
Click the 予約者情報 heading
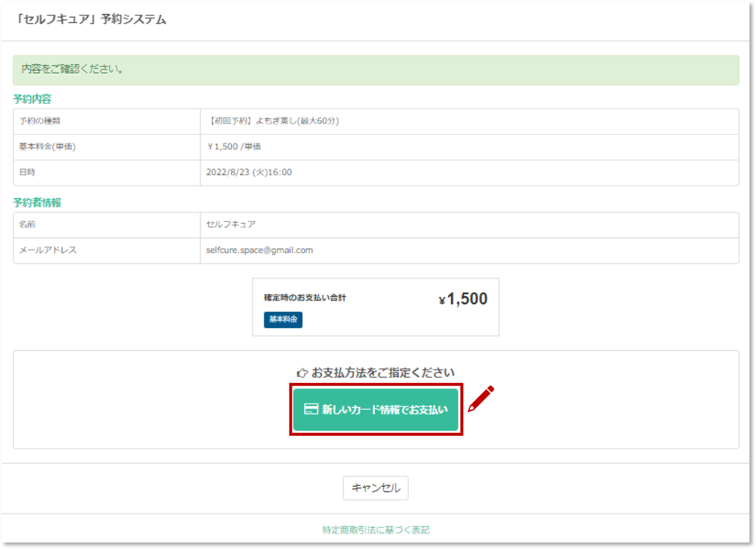tap(37, 202)
